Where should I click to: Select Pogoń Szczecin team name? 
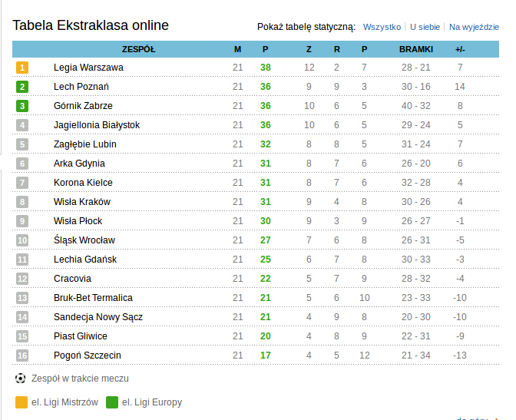pyautogui.click(x=88, y=356)
